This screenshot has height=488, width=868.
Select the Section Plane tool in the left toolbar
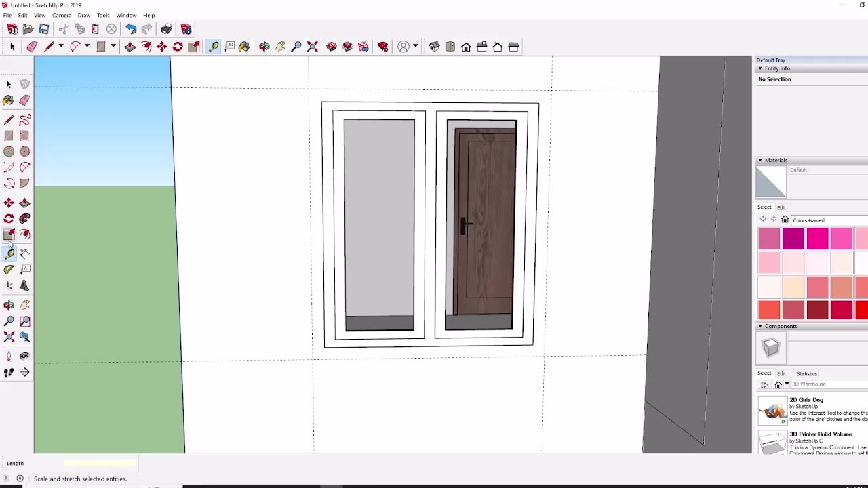[24, 372]
